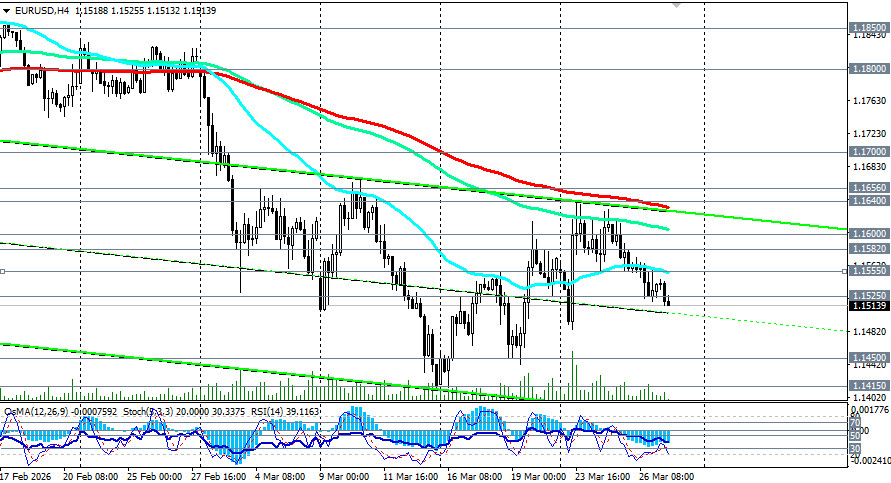Click the 9 Mar 00:00 date label
Screen dimensions: 891x483
click(341, 477)
